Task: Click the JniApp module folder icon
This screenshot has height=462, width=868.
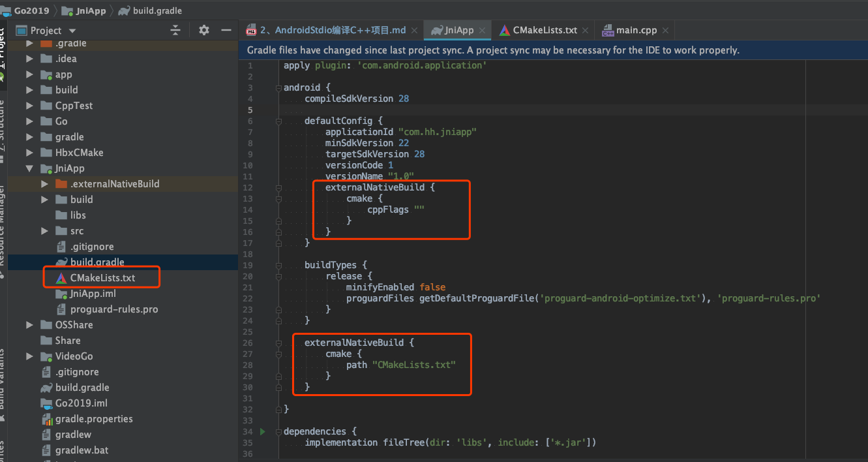Action: [46, 168]
